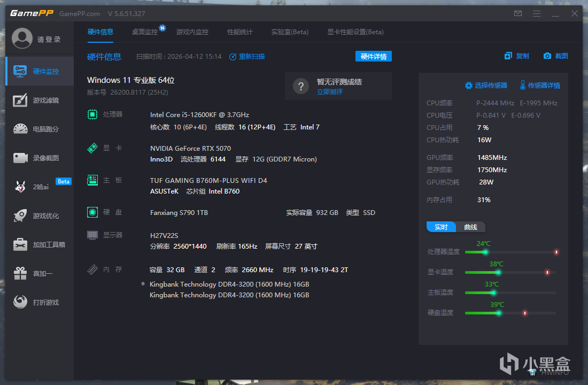Switch to 实时 realtime view
Screen dimensions: 588x385
point(441,227)
